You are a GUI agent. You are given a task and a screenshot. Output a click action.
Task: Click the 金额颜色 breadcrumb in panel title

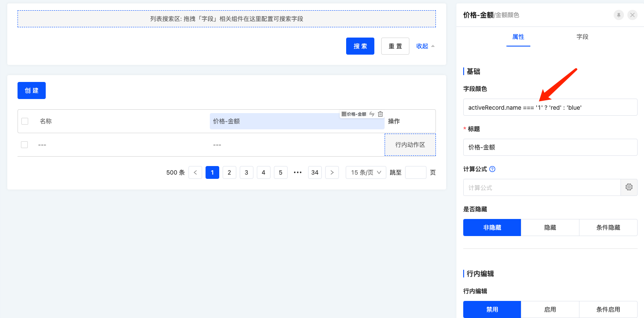(508, 15)
